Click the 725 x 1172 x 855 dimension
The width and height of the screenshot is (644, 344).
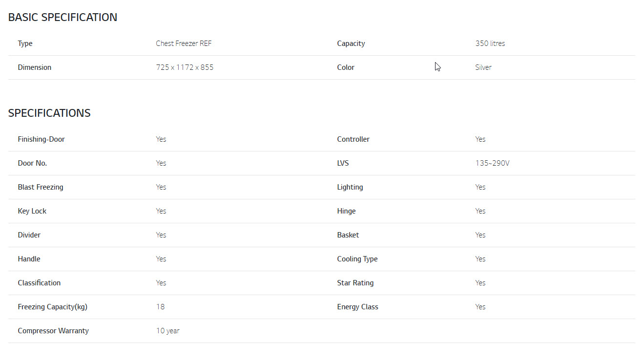click(185, 67)
